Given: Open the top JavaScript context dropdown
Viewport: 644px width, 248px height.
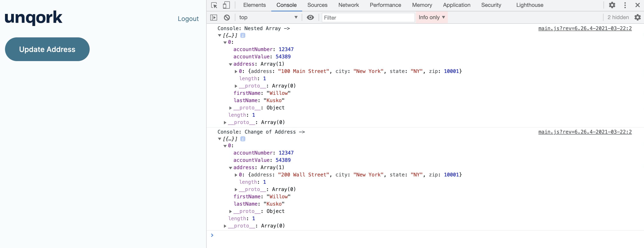Looking at the screenshot, I should [268, 17].
